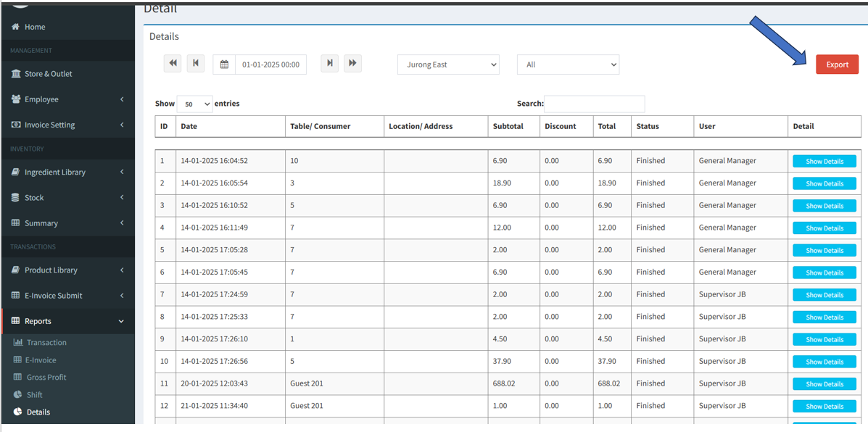Screen dimensions: 868x432
Task: Sort by the Total column header
Action: point(612,126)
